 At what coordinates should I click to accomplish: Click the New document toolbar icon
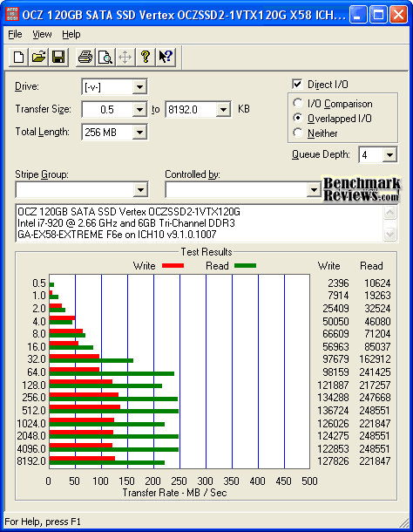coord(18,57)
